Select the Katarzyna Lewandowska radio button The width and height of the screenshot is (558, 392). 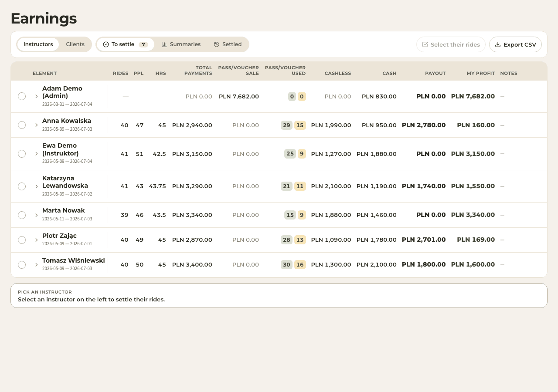pos(22,186)
